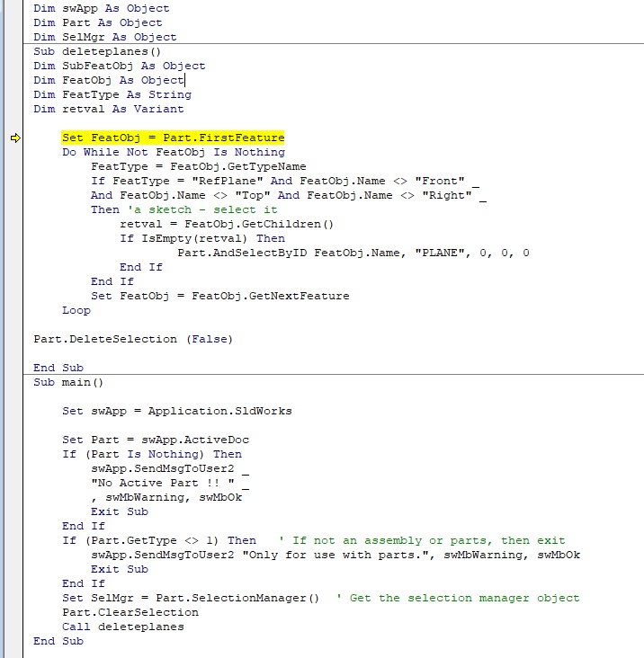The image size is (644, 658).
Task: Click line "Call deleteplanes"
Action: click(123, 627)
